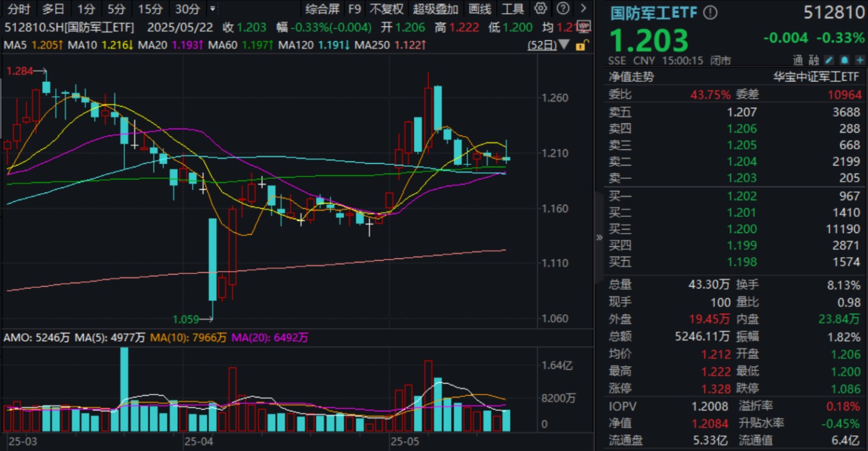Click the pencil note icon
This screenshot has height=451, width=868.
point(829,60)
